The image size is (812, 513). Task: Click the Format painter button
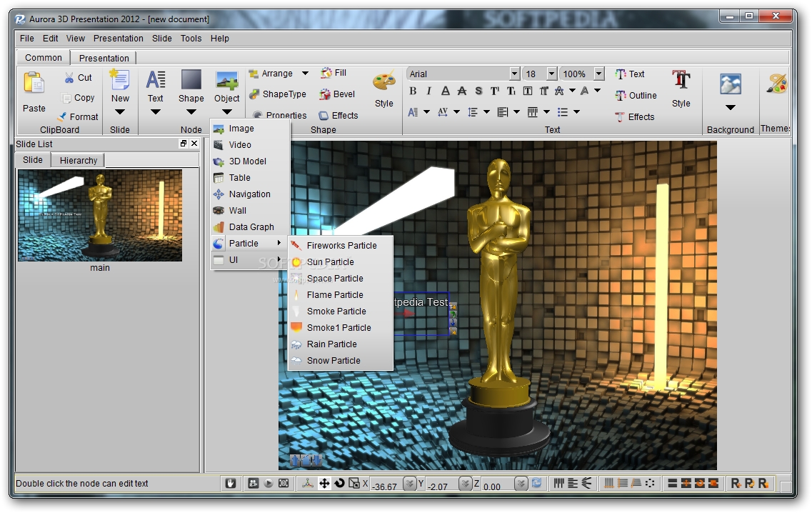tap(78, 116)
